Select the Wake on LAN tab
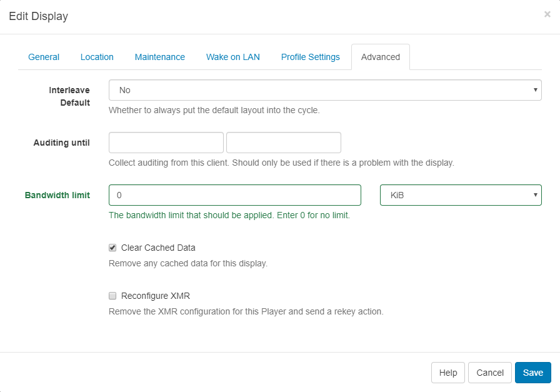Viewport: 560px width, 392px height. coord(233,57)
